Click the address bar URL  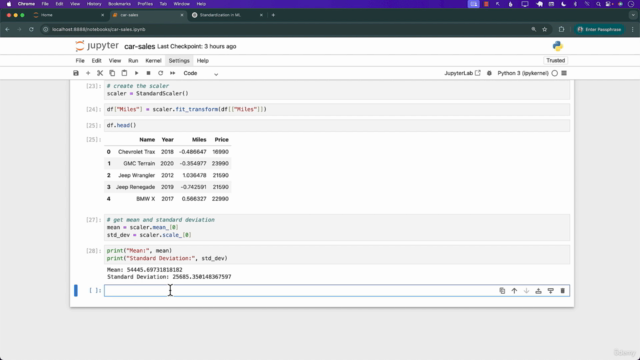[x=98, y=29]
